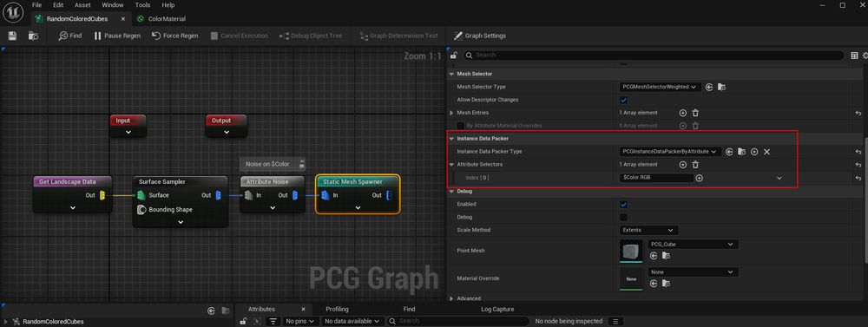868x327 pixels.
Task: Click the Profiling tab in bottom panel
Action: click(337, 310)
